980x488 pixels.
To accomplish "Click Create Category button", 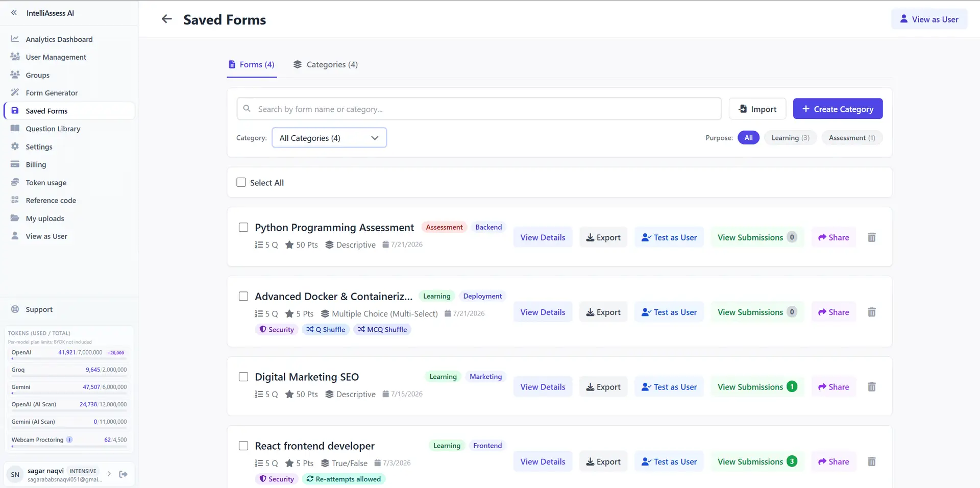I will click(838, 109).
